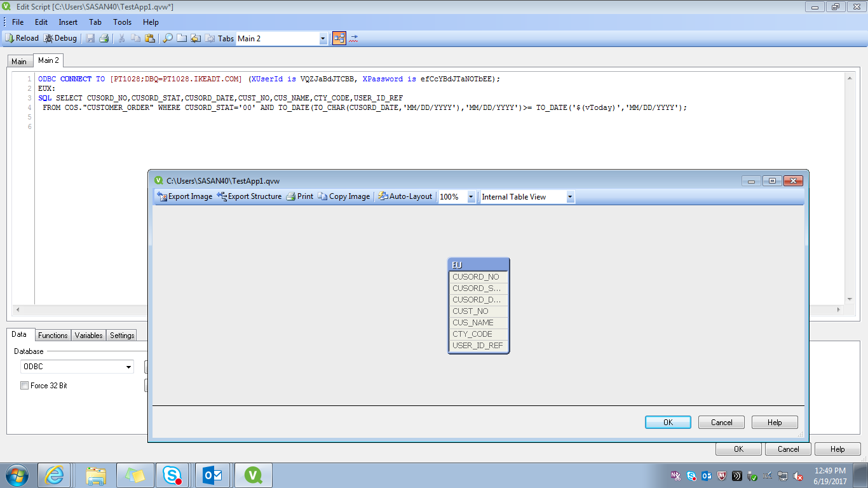Image resolution: width=868 pixels, height=488 pixels.
Task: Select the CUST_NO field
Action: (x=478, y=311)
